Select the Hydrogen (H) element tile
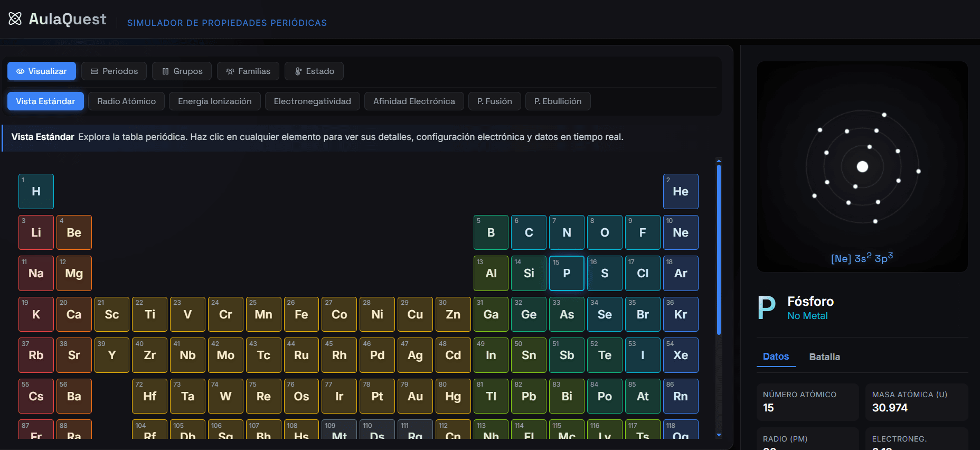The image size is (980, 450). pyautogui.click(x=36, y=191)
